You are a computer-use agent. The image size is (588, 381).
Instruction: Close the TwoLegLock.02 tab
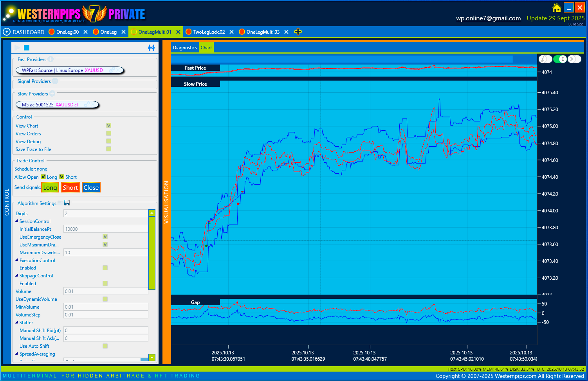pyautogui.click(x=231, y=32)
